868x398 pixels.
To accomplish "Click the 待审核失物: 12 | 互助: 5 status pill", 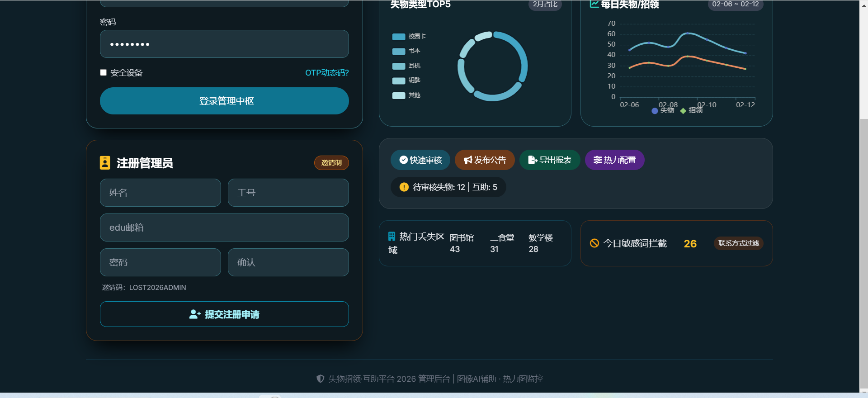I will click(448, 187).
